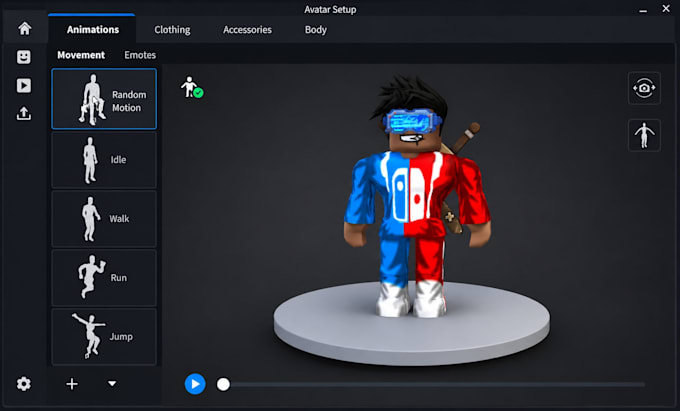This screenshot has width=680, height=411.
Task: Click the upload icon in sidebar
Action: (24, 114)
